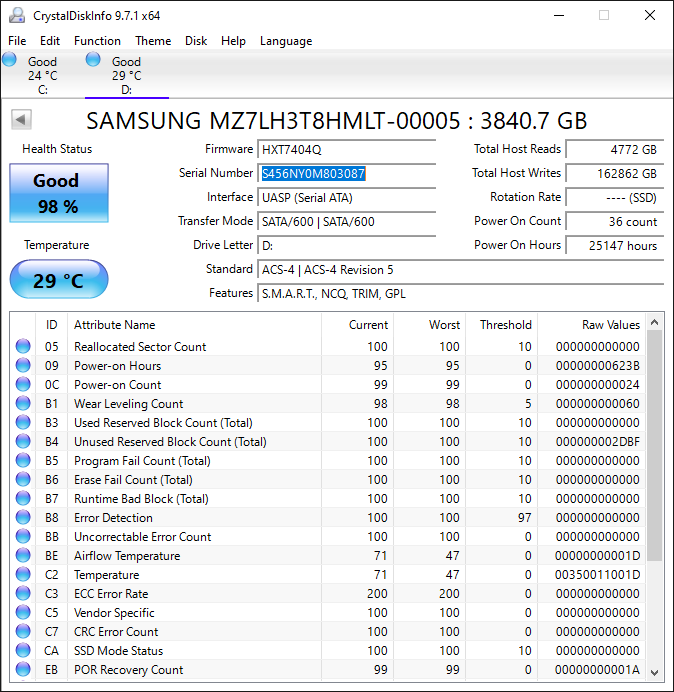
Task: Click the 29 °C temperature button
Action: click(x=59, y=279)
